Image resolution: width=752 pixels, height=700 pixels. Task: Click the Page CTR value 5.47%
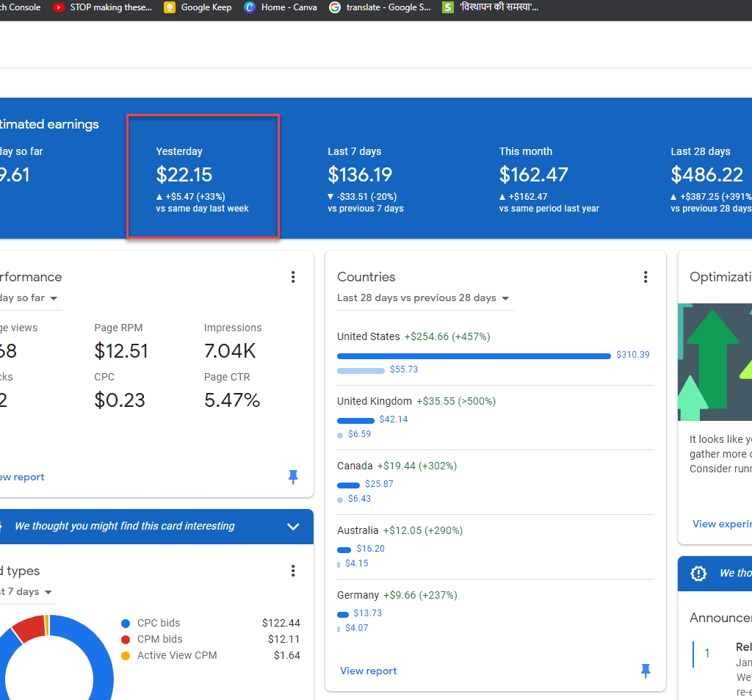click(x=232, y=400)
